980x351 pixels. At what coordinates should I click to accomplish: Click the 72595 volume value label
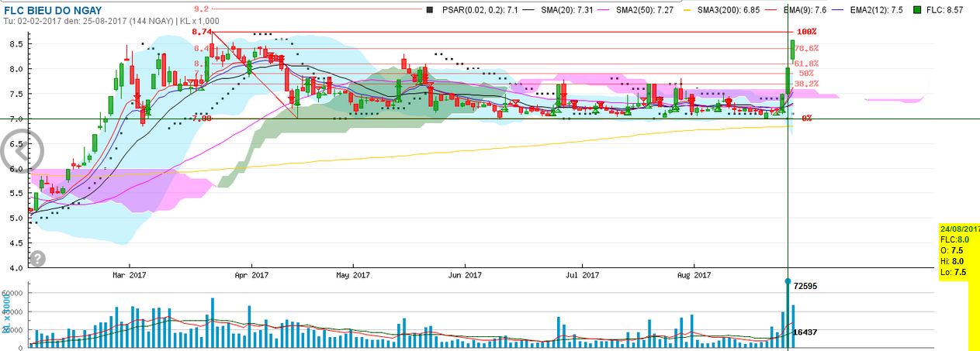[x=805, y=286]
